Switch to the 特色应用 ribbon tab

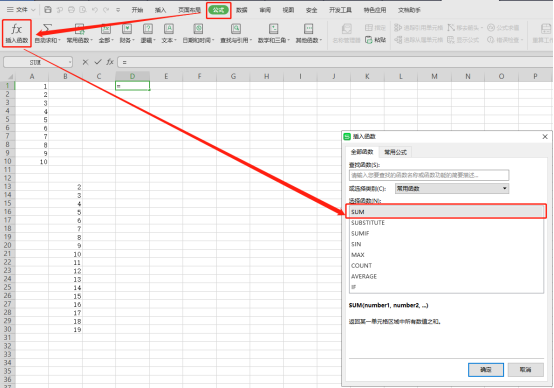375,10
